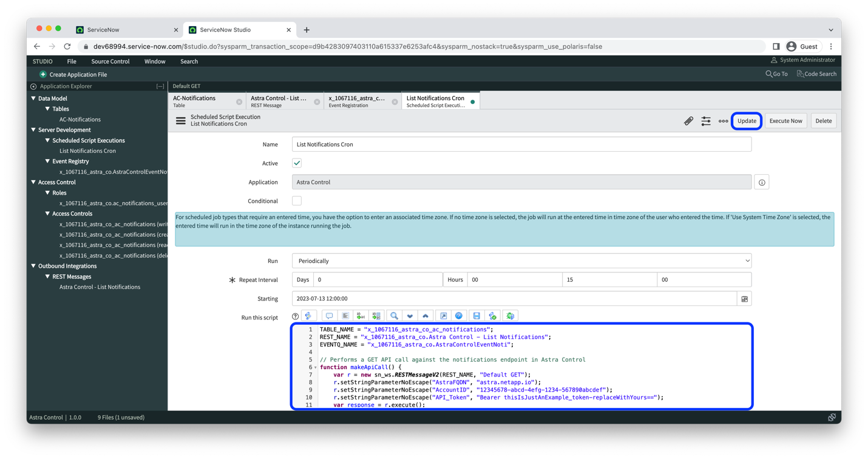Image resolution: width=868 pixels, height=459 pixels.
Task: Collapse the Outbound Integrations section
Action: point(33,266)
